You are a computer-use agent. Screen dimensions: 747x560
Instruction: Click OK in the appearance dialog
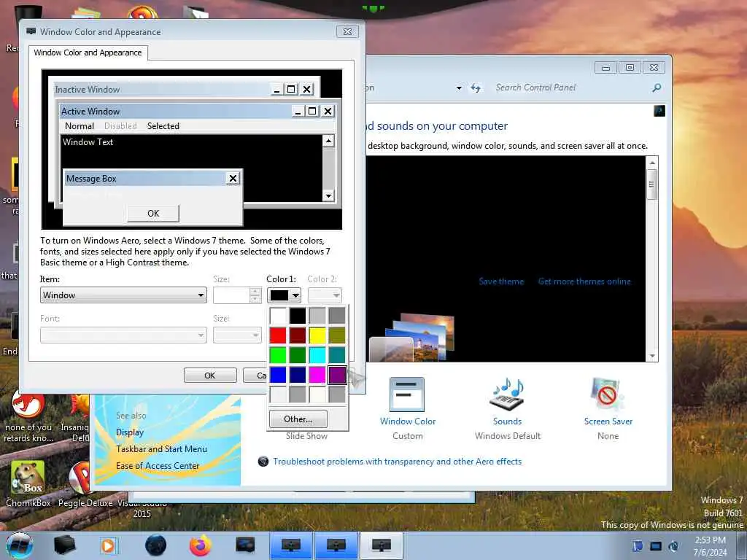210,376
